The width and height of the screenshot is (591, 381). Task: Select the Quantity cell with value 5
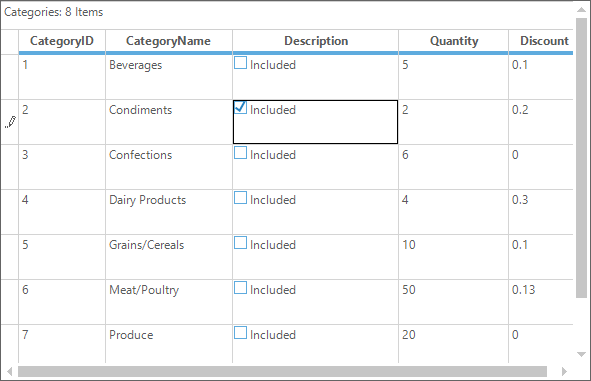(x=453, y=77)
